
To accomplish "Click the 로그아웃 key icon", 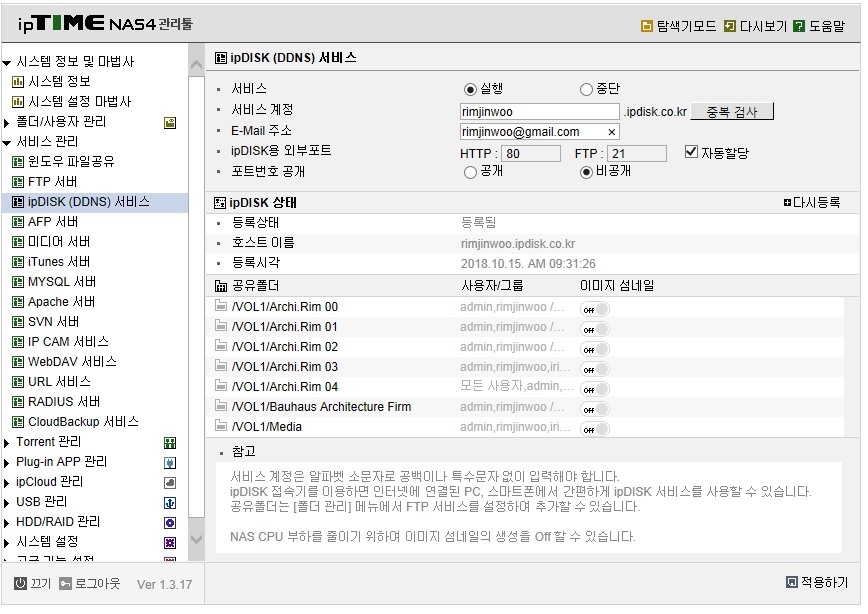I will [65, 584].
